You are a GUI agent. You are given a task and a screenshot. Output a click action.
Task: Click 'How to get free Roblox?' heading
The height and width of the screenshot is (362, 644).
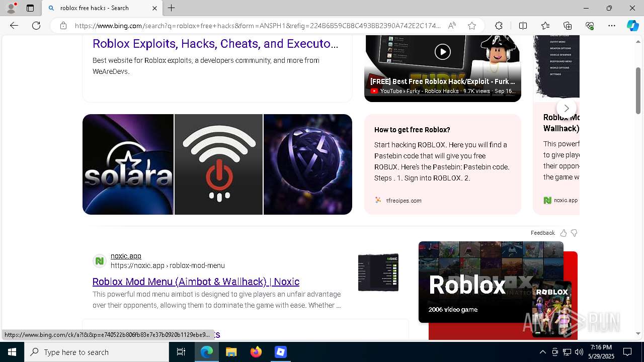(412, 130)
